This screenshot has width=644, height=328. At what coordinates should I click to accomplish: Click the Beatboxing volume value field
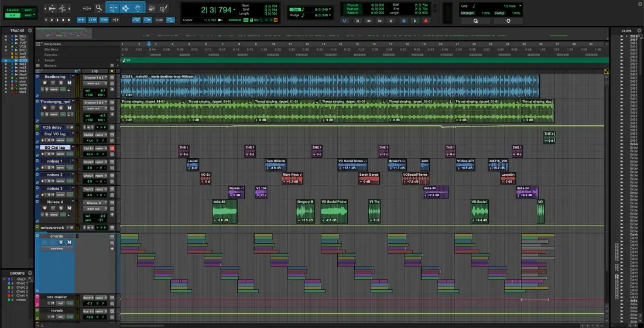click(101, 90)
